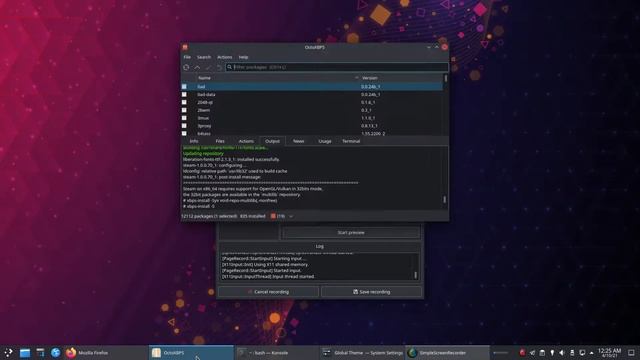Viewport: 640px width, 360px height.
Task: Click the Version column header
Action: [401, 78]
